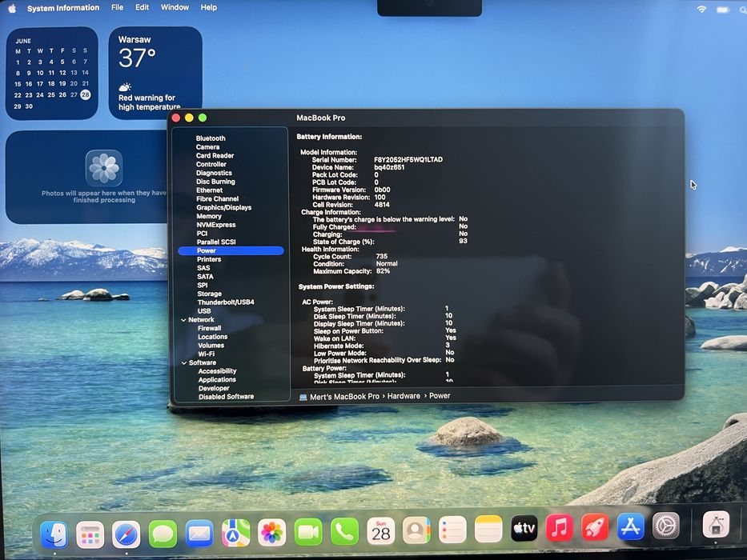
Task: Select Thunderbolt/USB4 in the sidebar
Action: tap(226, 302)
